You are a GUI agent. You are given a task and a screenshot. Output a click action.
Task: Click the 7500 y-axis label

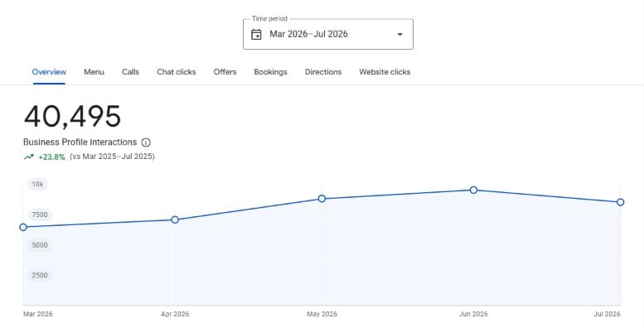(40, 215)
